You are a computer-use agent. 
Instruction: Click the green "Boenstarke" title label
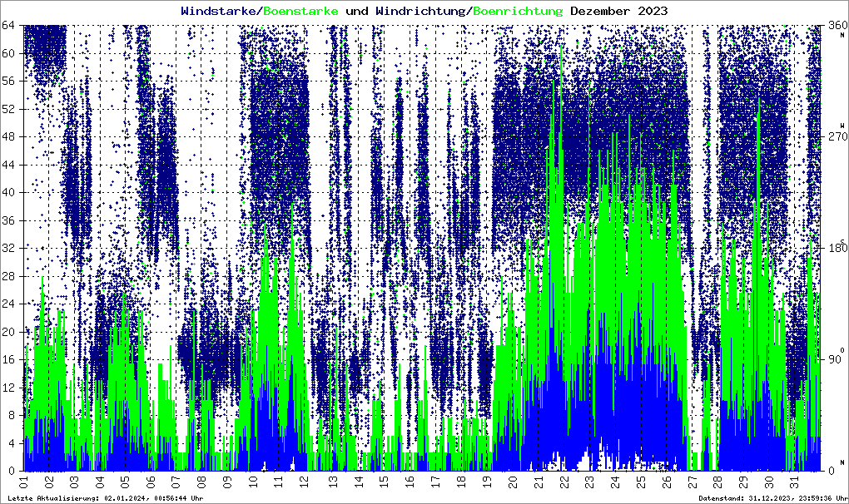300,11
